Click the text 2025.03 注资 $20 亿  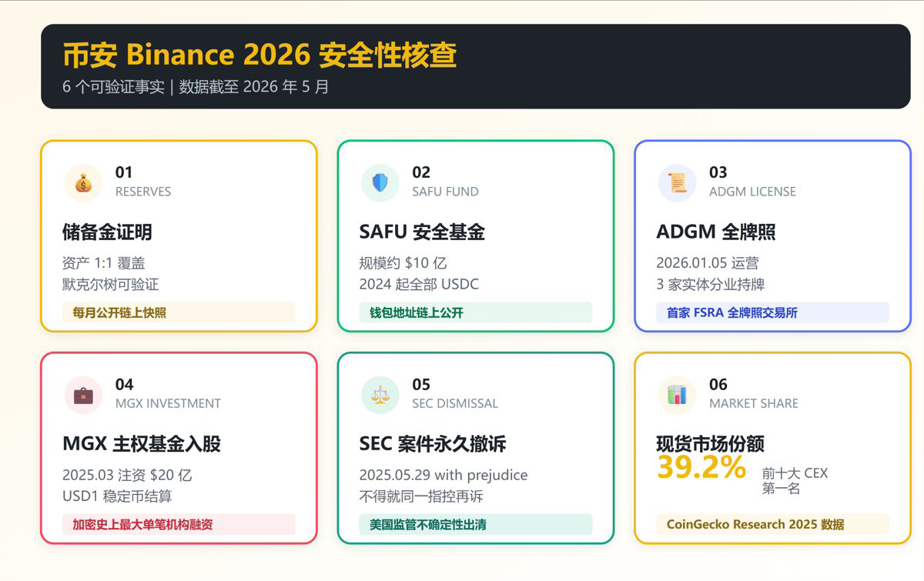pyautogui.click(x=127, y=475)
